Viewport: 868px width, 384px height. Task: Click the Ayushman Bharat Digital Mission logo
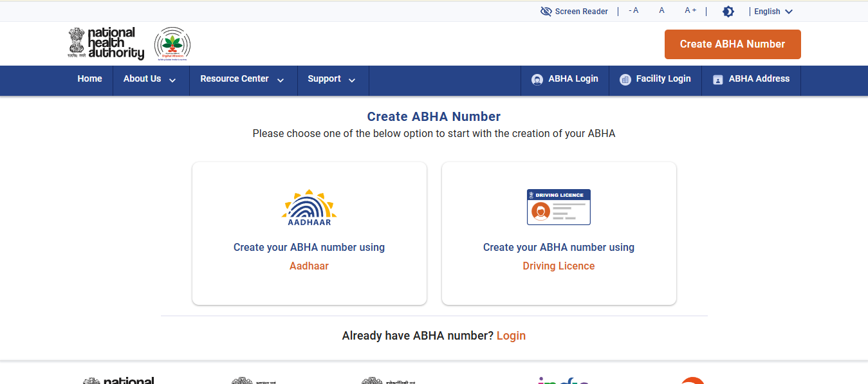pos(172,43)
